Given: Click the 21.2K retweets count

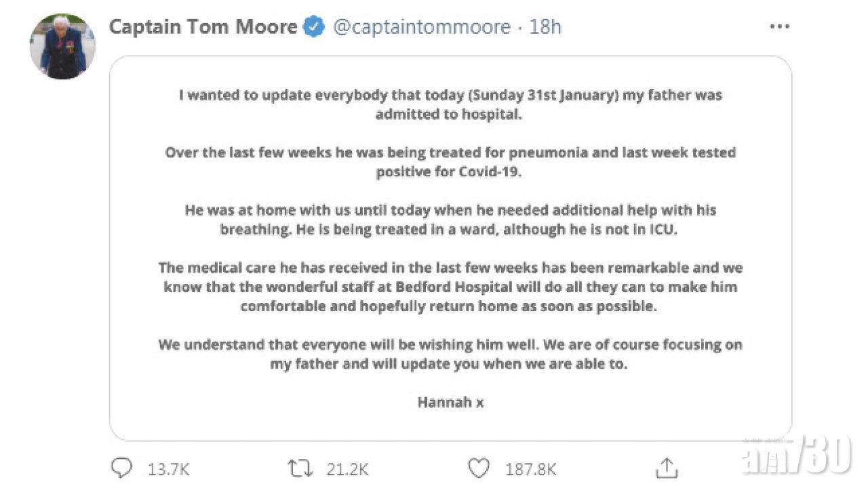Looking at the screenshot, I should (346, 468).
